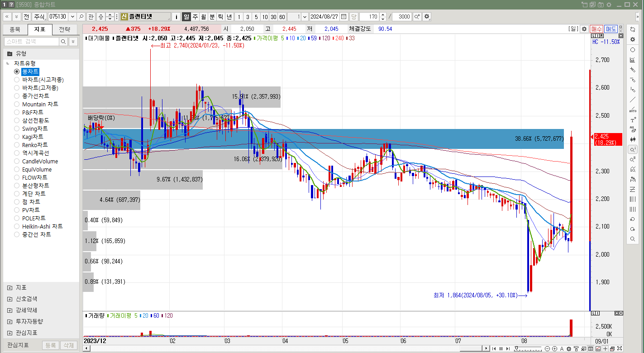Click the erase all drawings icon
Image resolution: width=644 pixels, height=353 pixels.
pyautogui.click(x=633, y=129)
